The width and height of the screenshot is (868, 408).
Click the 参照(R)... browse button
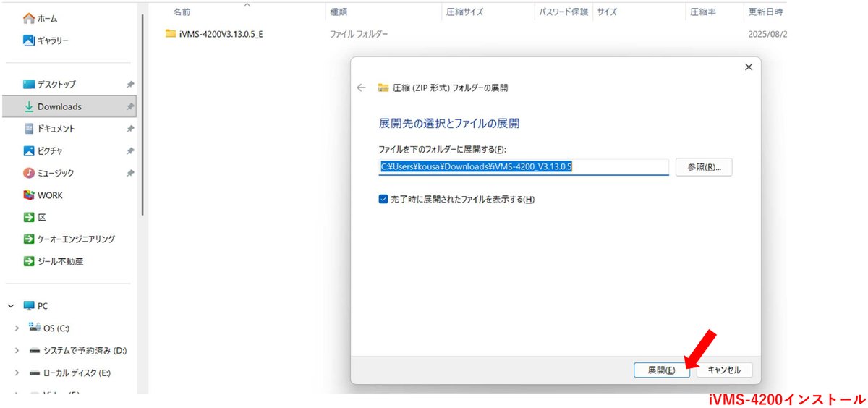(x=704, y=166)
